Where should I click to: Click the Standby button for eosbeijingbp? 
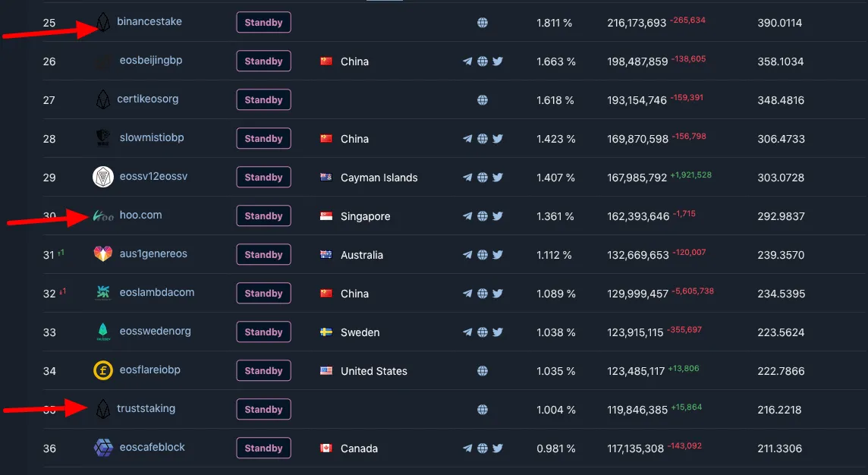tap(263, 61)
